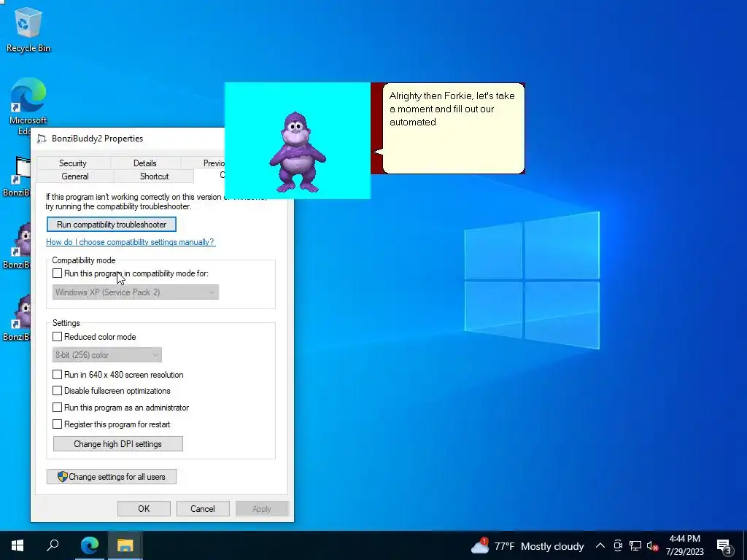Check Reduced color mode
Viewport: 747px width, 560px height.
click(57, 337)
